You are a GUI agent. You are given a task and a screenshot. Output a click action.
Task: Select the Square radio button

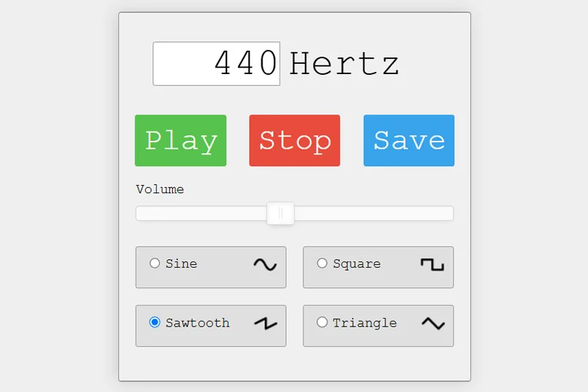point(322,264)
